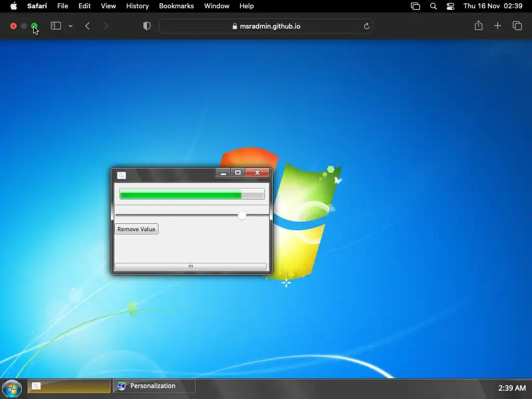Open the Safari Share button
Screen dimensions: 532x399
478,26
